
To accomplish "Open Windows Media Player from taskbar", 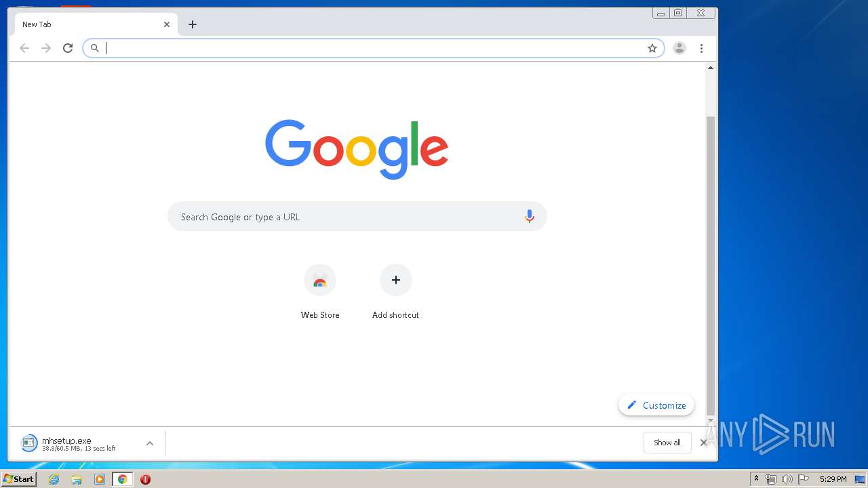I will pyautogui.click(x=100, y=479).
